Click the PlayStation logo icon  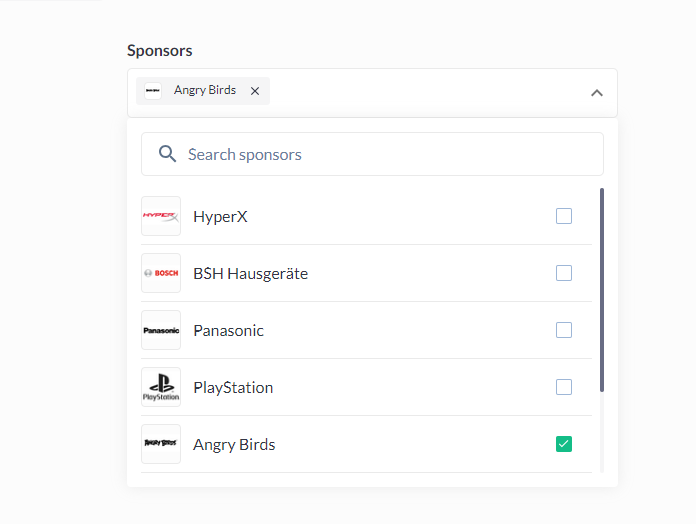click(x=161, y=387)
